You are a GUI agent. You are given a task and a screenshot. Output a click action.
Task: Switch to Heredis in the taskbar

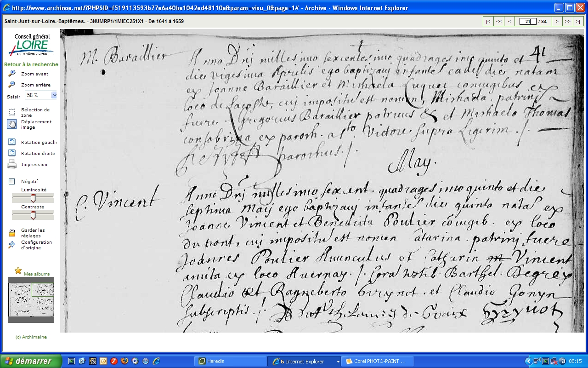pos(230,362)
